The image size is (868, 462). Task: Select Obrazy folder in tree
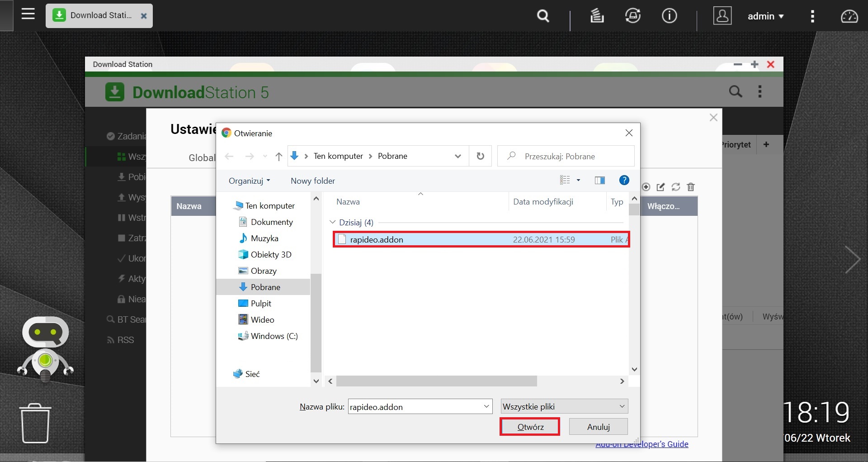[258, 271]
